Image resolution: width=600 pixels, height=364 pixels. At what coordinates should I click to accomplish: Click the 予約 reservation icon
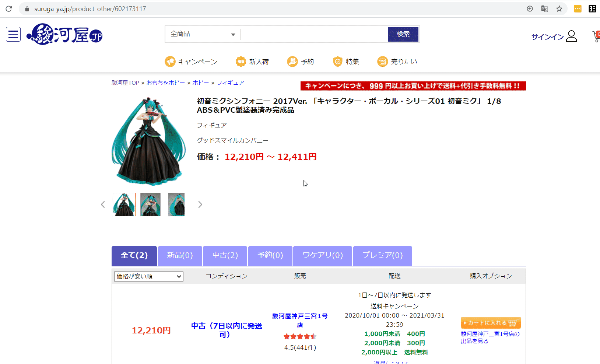click(292, 62)
